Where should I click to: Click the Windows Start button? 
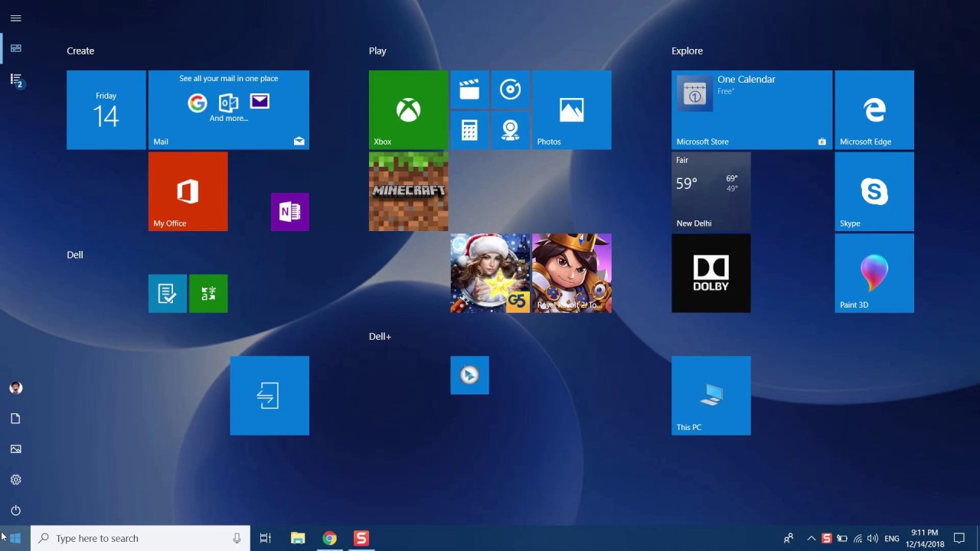pyautogui.click(x=15, y=538)
